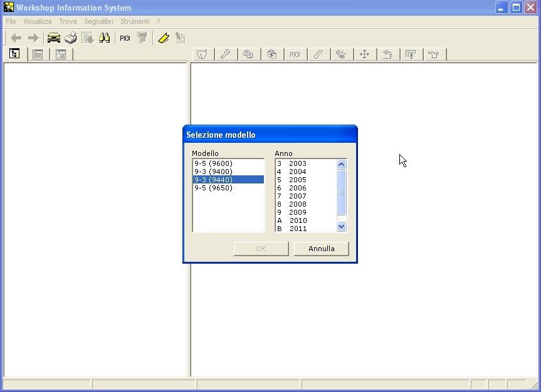Click the binoculars search icon

click(x=104, y=38)
